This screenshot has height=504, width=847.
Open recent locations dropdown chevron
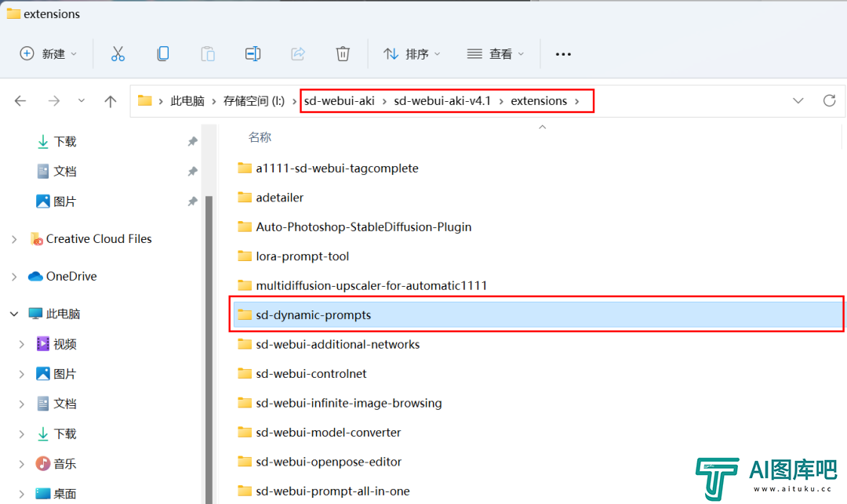[81, 100]
